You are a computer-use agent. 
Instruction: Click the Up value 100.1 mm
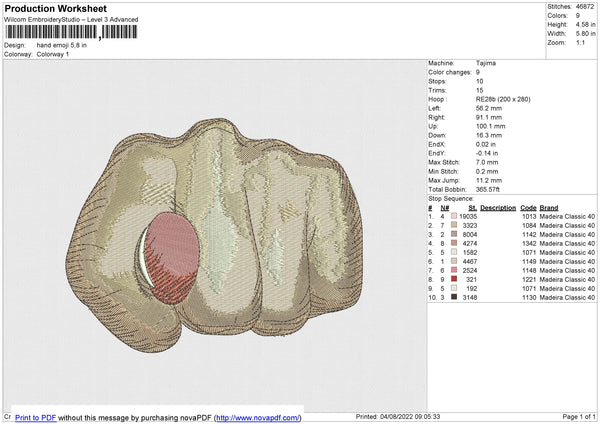coord(491,126)
